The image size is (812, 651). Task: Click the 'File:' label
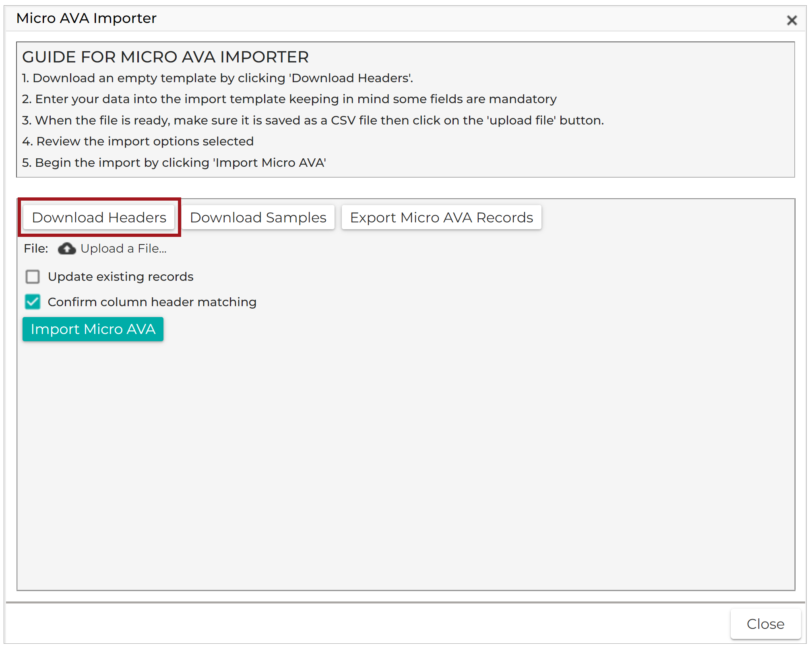36,249
